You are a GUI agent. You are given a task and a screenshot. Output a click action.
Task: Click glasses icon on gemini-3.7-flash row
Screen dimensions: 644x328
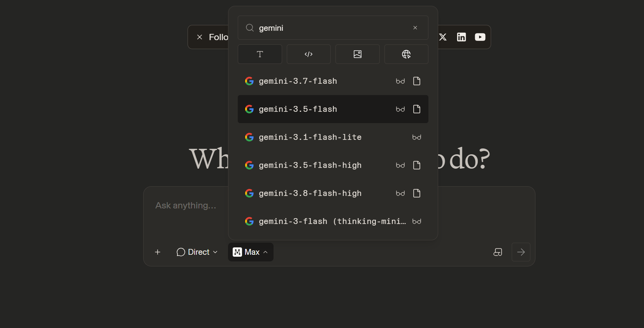pos(400,81)
